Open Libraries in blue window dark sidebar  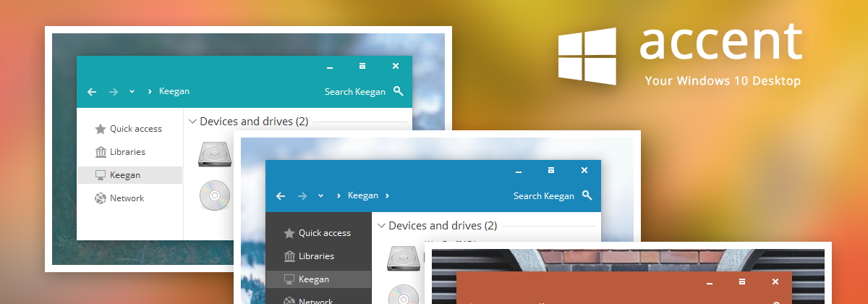click(310, 256)
